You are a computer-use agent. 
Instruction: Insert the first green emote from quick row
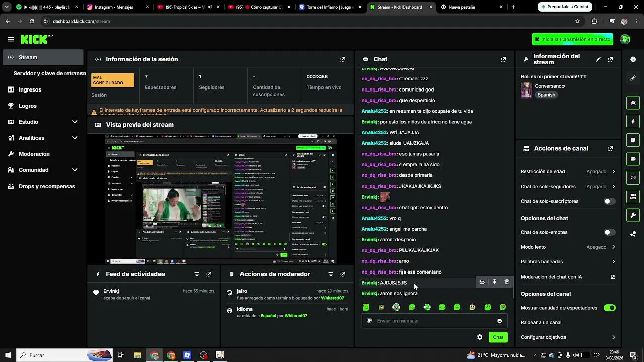pos(366,307)
